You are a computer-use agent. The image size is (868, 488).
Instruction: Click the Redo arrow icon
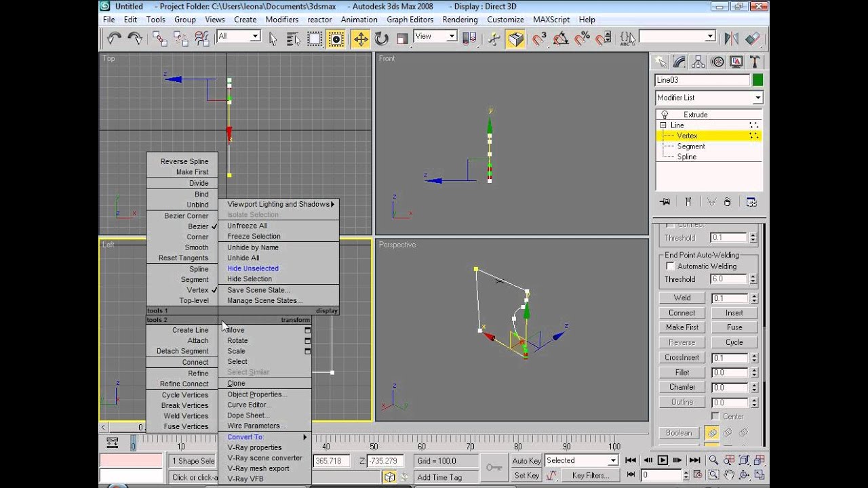[x=134, y=39]
